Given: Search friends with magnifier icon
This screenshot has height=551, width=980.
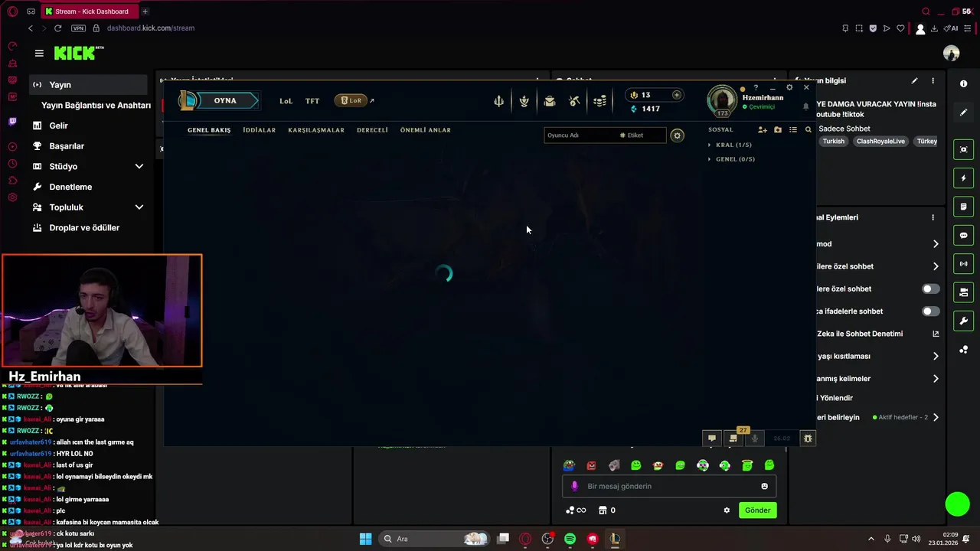Looking at the screenshot, I should pos(808,130).
